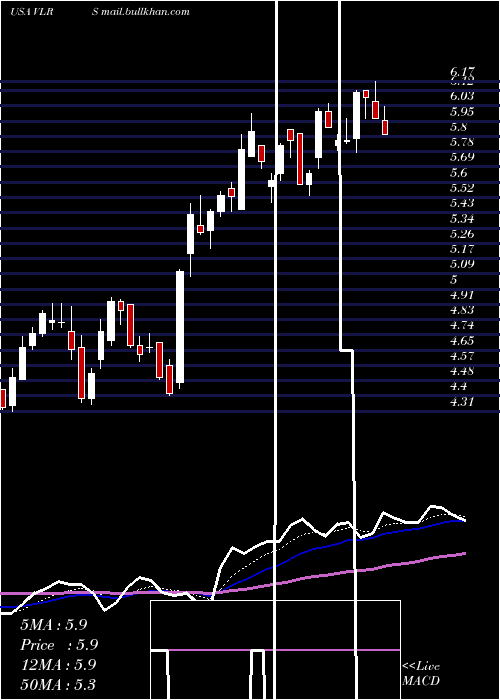Click the 6.03 price axis label
This screenshot has height=700, width=500.
[462, 96]
